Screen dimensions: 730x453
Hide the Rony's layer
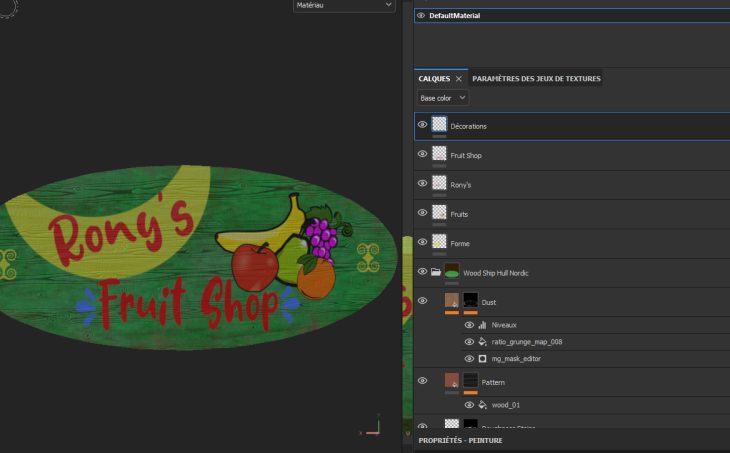[x=422, y=184]
